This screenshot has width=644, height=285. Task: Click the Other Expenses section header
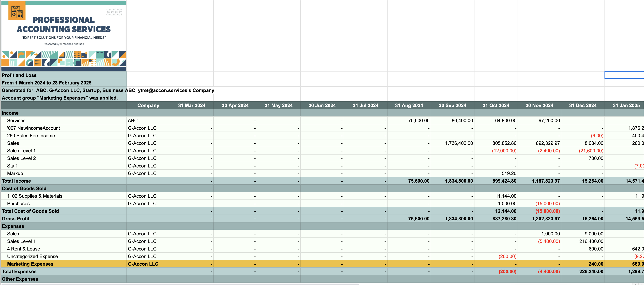click(x=20, y=279)
